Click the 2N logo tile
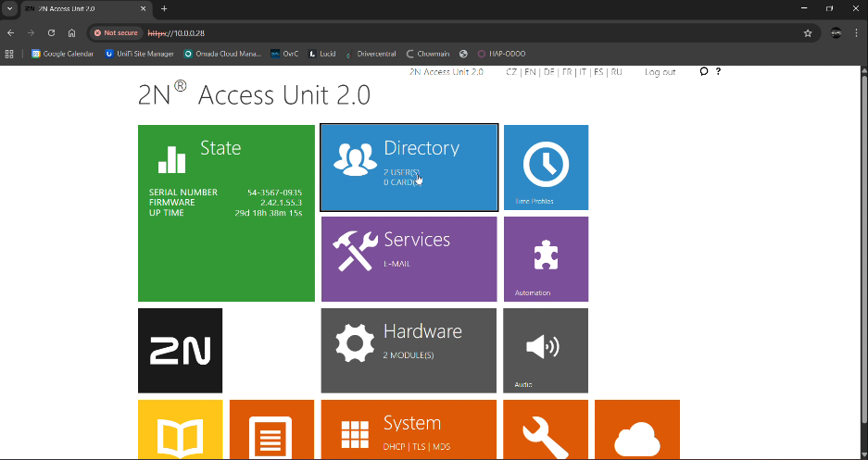Screen dimensions: 868x460 click(x=180, y=351)
